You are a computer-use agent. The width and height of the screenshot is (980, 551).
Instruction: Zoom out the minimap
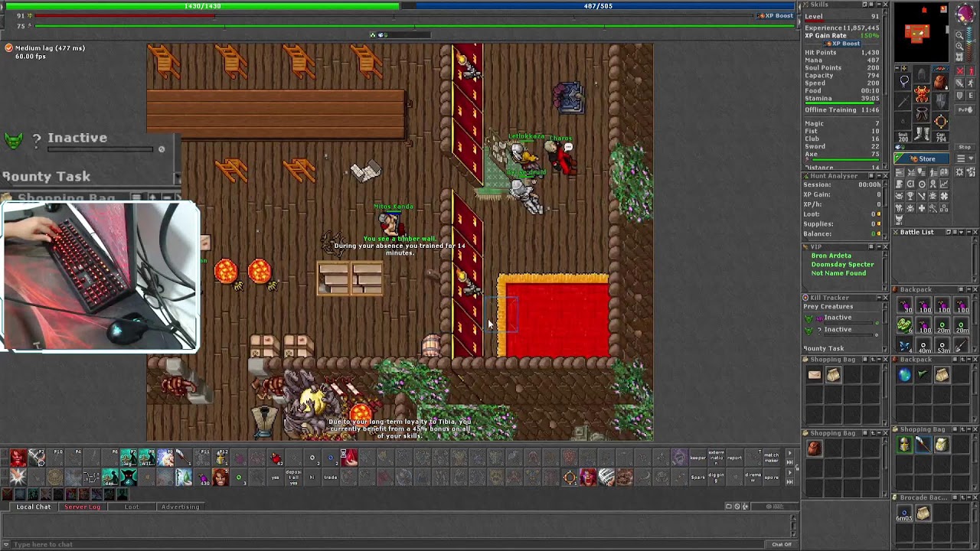click(959, 35)
